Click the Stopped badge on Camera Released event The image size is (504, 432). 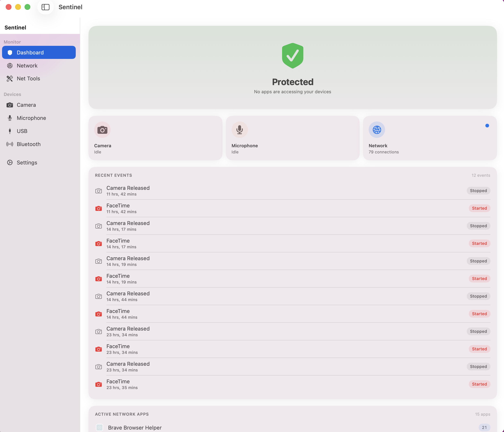pos(478,191)
